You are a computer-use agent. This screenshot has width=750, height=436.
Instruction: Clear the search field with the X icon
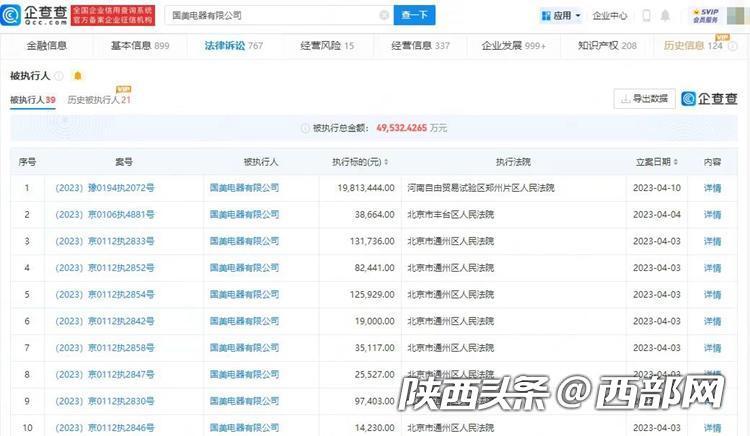pos(384,15)
